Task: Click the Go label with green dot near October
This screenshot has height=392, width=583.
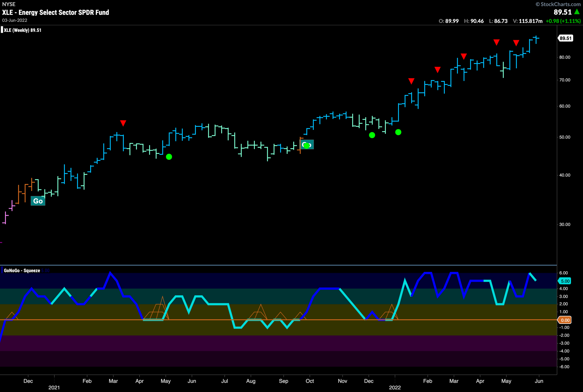Action: point(307,145)
